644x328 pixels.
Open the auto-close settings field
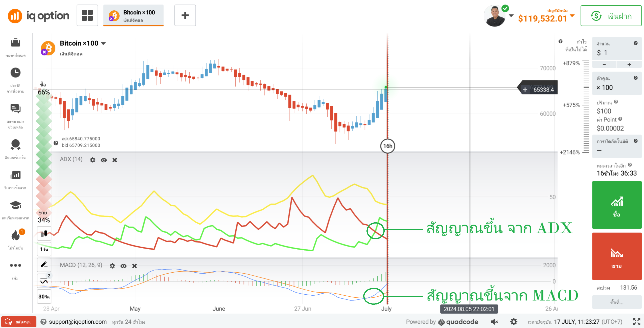click(617, 146)
